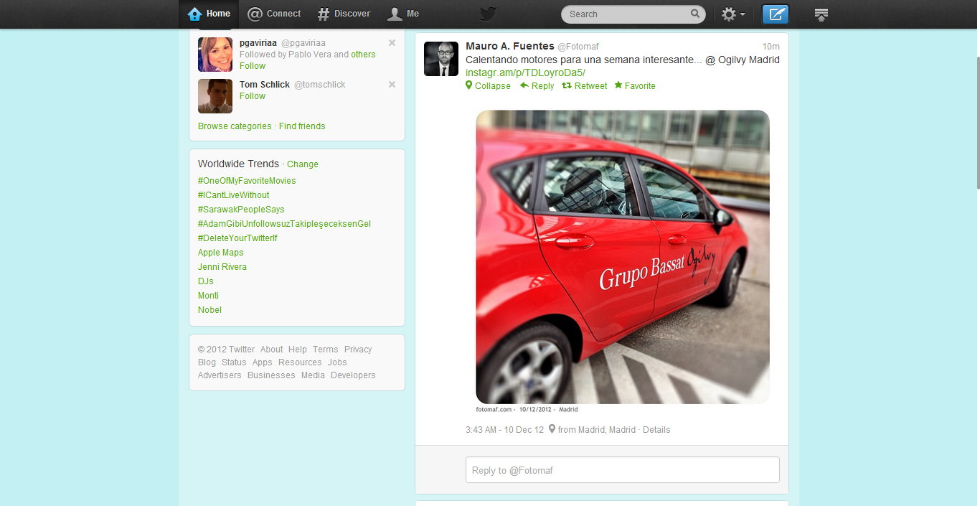This screenshot has height=506, width=980.
Task: Dismiss the pgaviriaa follow suggestion
Action: [x=392, y=42]
